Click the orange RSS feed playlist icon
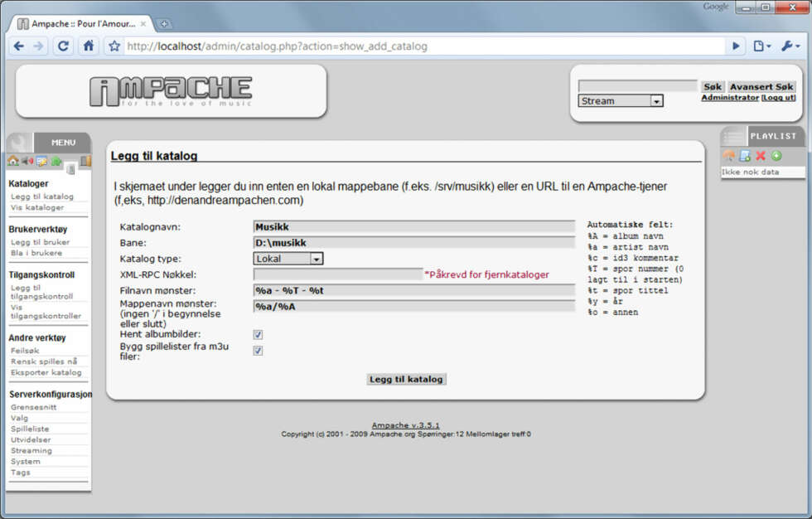The image size is (812, 519). point(729,155)
